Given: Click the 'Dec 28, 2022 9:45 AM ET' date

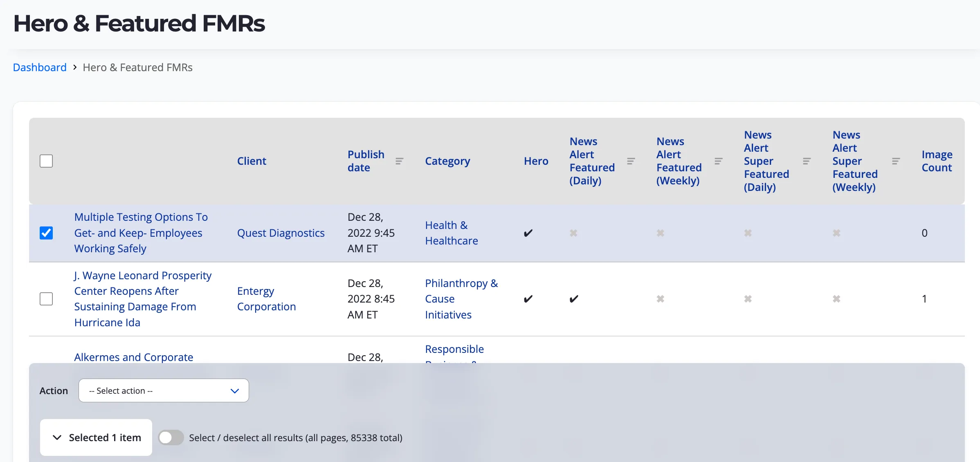Looking at the screenshot, I should point(371,233).
